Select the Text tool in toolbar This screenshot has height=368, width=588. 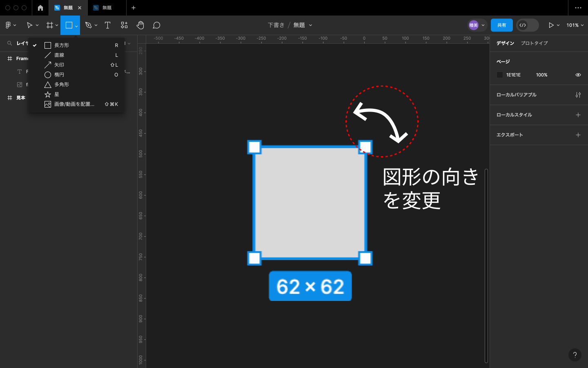[108, 25]
